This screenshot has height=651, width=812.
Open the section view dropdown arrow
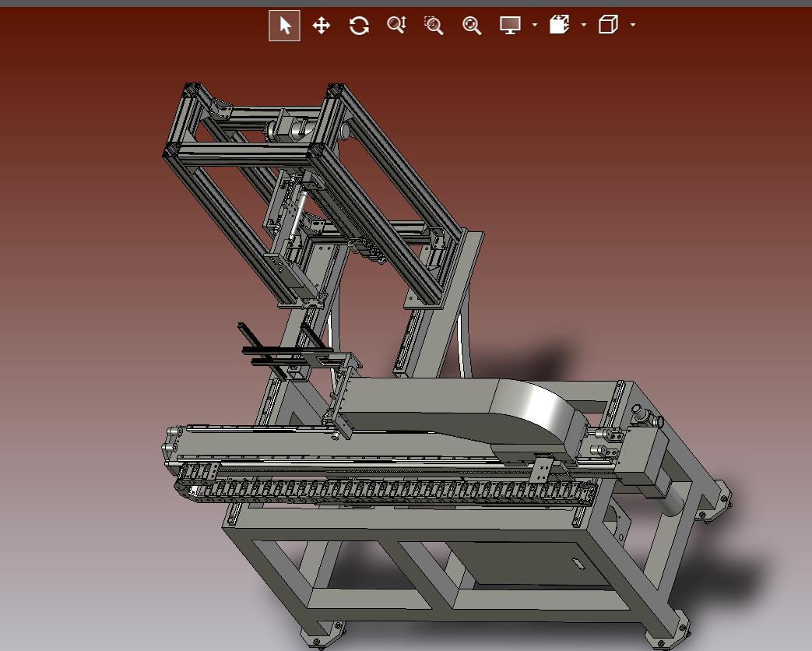click(x=584, y=25)
